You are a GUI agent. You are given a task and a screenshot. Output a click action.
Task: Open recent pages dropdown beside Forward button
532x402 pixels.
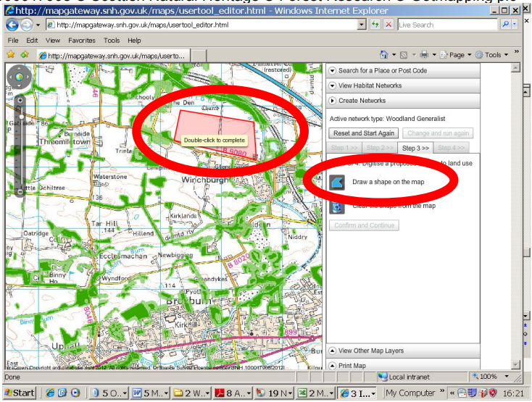(x=38, y=25)
